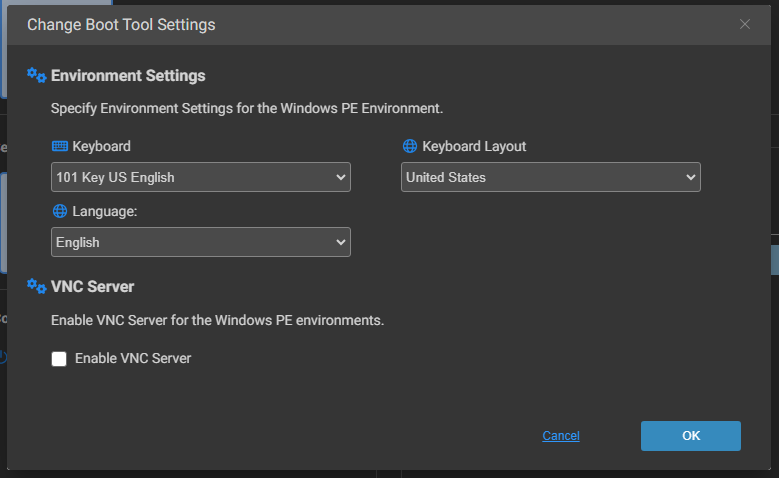
Task: Click the 'Enable VNC Server for the Windows PE' description
Action: click(x=217, y=321)
